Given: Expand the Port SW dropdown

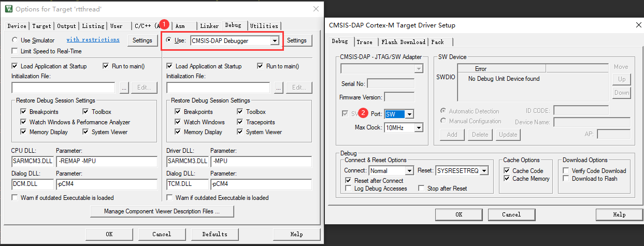Looking at the screenshot, I should coord(409,114).
